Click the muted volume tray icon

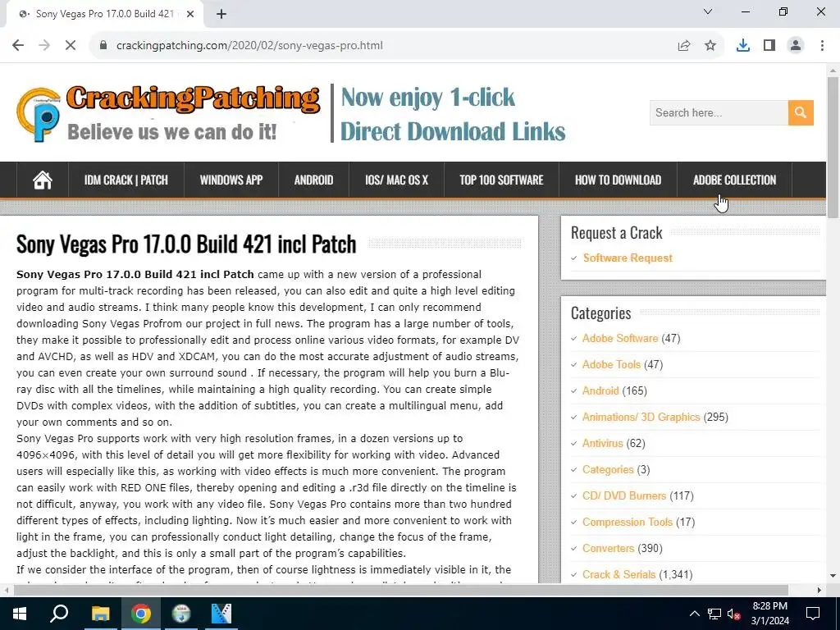pos(733,614)
